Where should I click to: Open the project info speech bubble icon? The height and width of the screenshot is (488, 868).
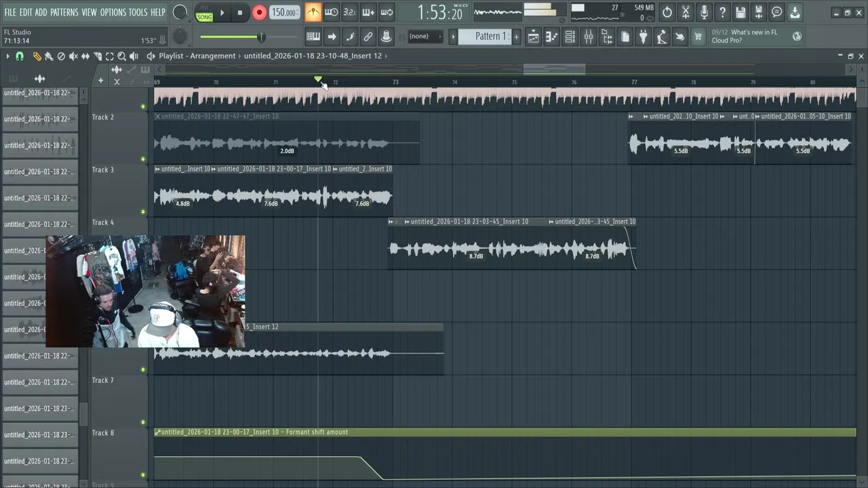(x=777, y=12)
